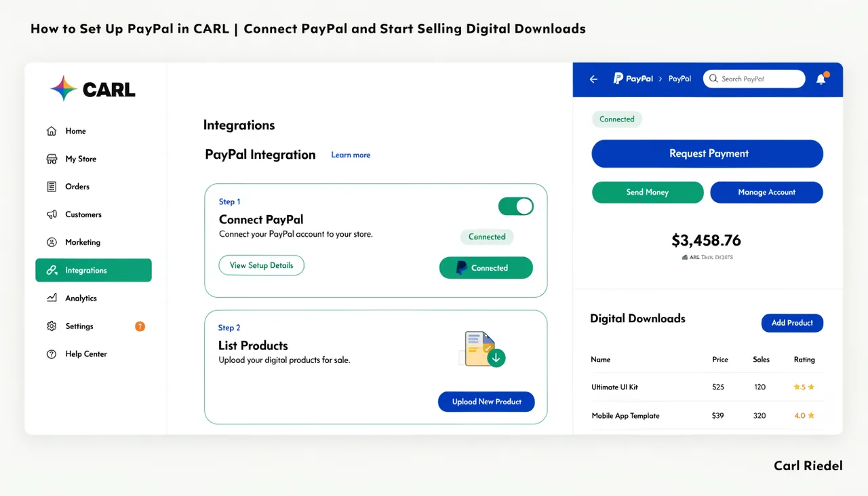Click the back arrow in PayPal header
The image size is (868, 496).
coord(593,79)
